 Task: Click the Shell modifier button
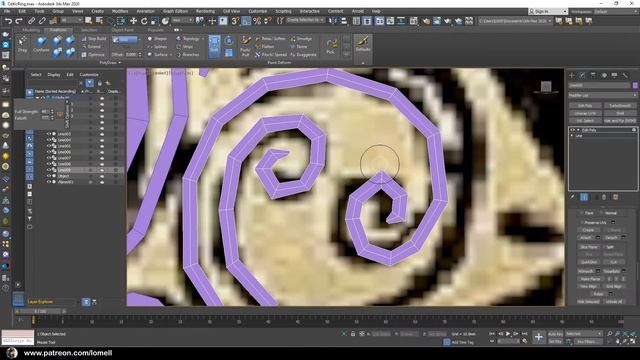[620, 113]
